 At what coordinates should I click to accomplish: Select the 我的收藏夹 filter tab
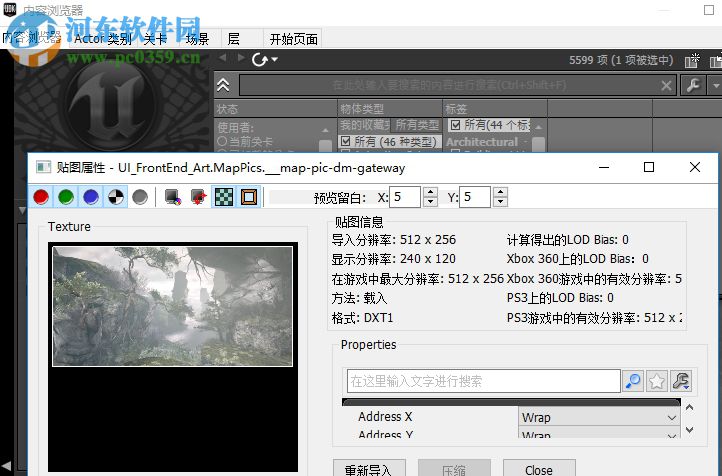tap(365, 125)
